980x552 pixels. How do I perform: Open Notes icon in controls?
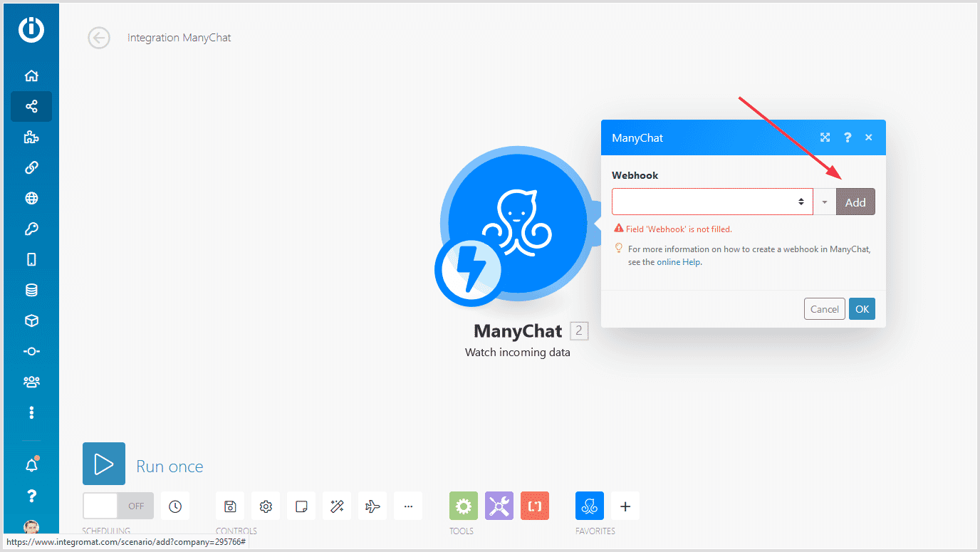pyautogui.click(x=301, y=506)
